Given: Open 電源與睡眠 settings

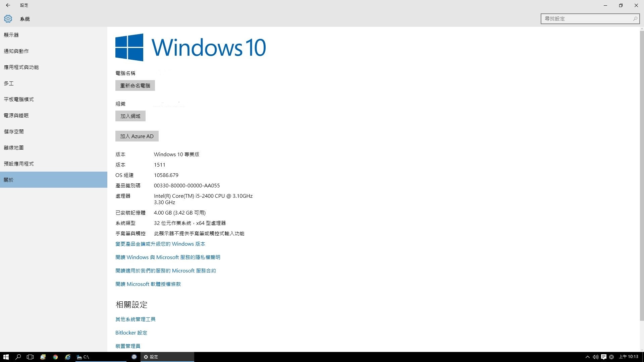Looking at the screenshot, I should click(x=54, y=115).
